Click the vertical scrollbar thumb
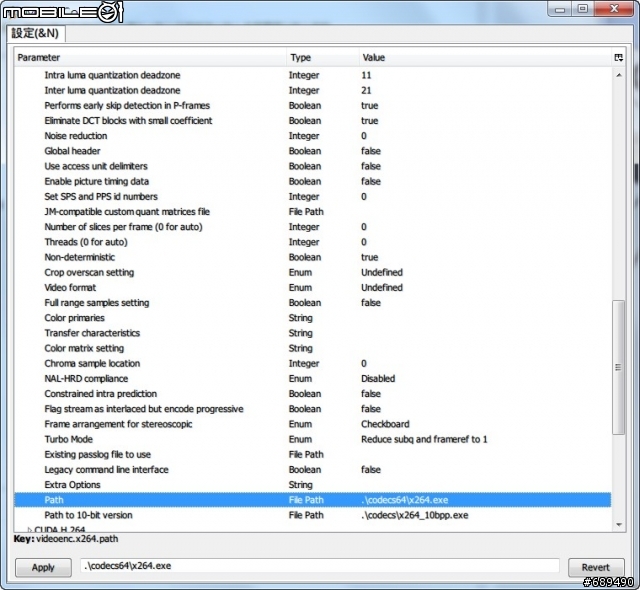Viewport: 640px width, 590px height. tap(619, 367)
